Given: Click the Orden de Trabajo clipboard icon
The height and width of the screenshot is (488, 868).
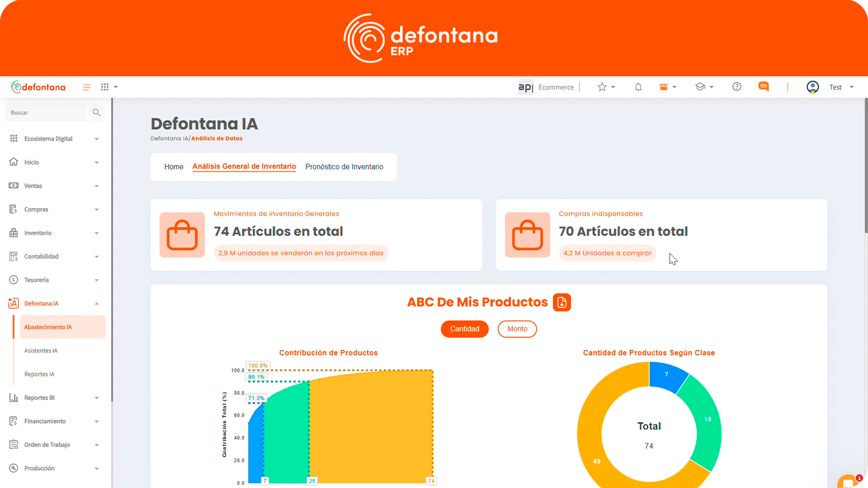Looking at the screenshot, I should click(x=14, y=445).
